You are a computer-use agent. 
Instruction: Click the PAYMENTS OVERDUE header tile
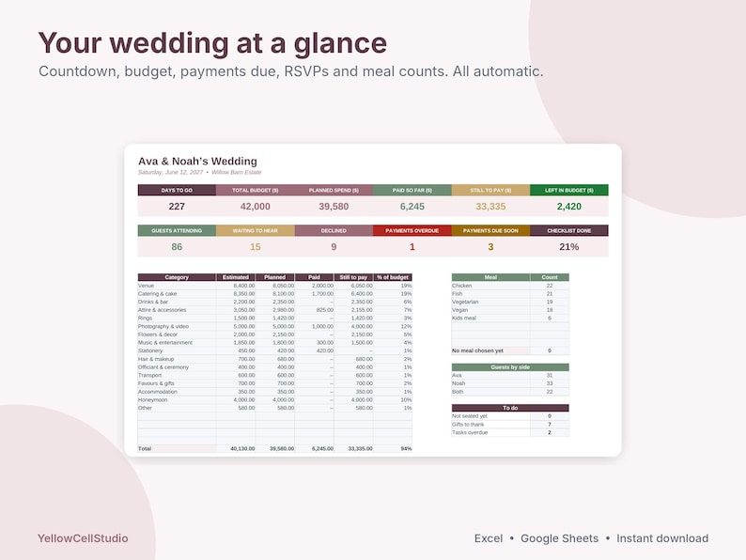[412, 231]
